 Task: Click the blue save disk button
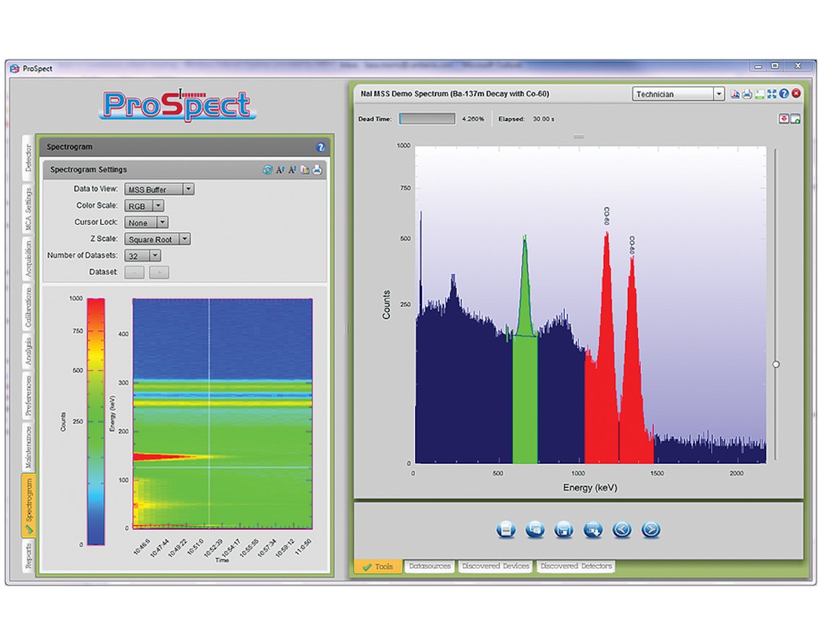coord(564,530)
